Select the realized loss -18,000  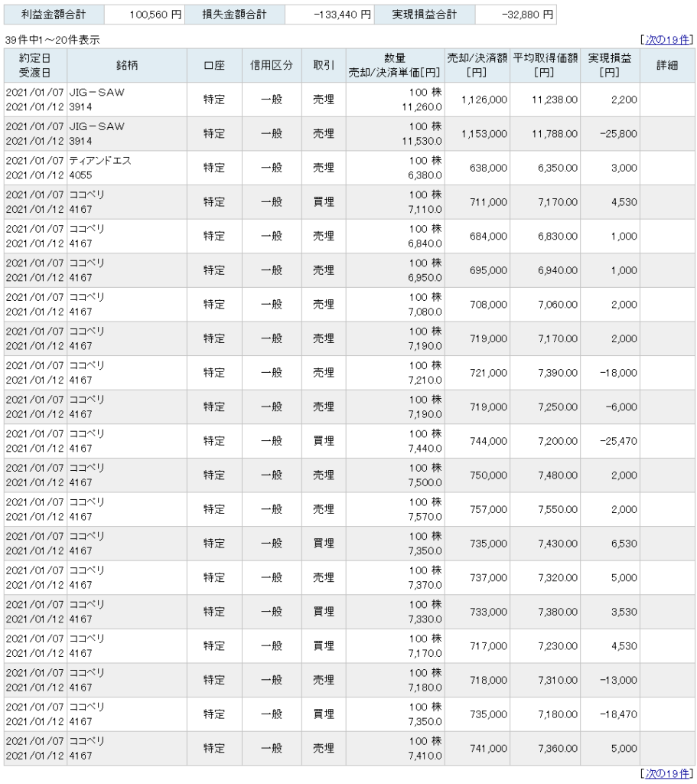[618, 373]
